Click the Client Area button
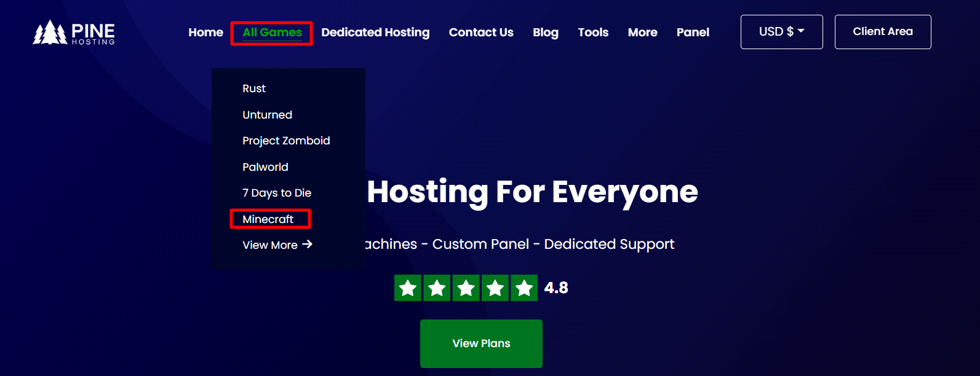The height and width of the screenshot is (376, 980). coord(883,32)
